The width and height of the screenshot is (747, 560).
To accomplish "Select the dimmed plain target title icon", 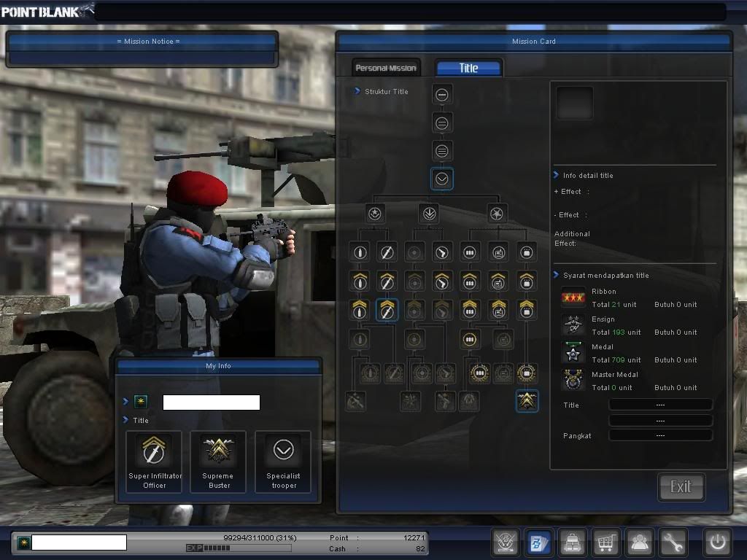I will click(414, 252).
